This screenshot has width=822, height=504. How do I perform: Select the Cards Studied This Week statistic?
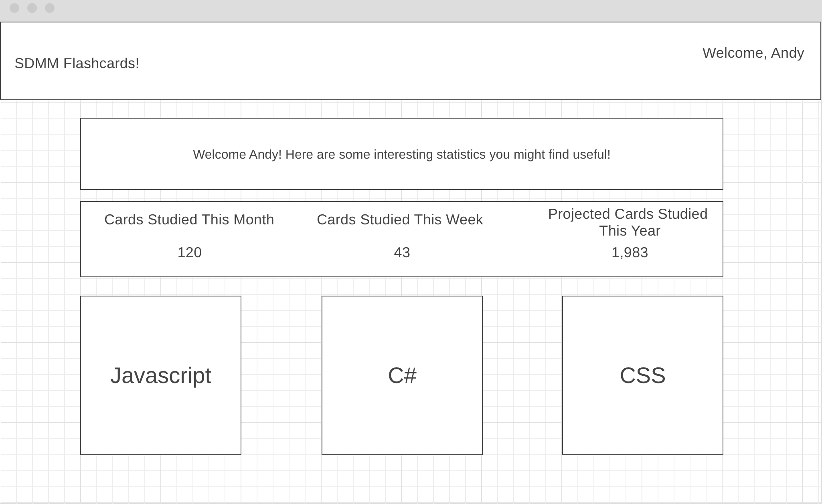click(x=399, y=220)
